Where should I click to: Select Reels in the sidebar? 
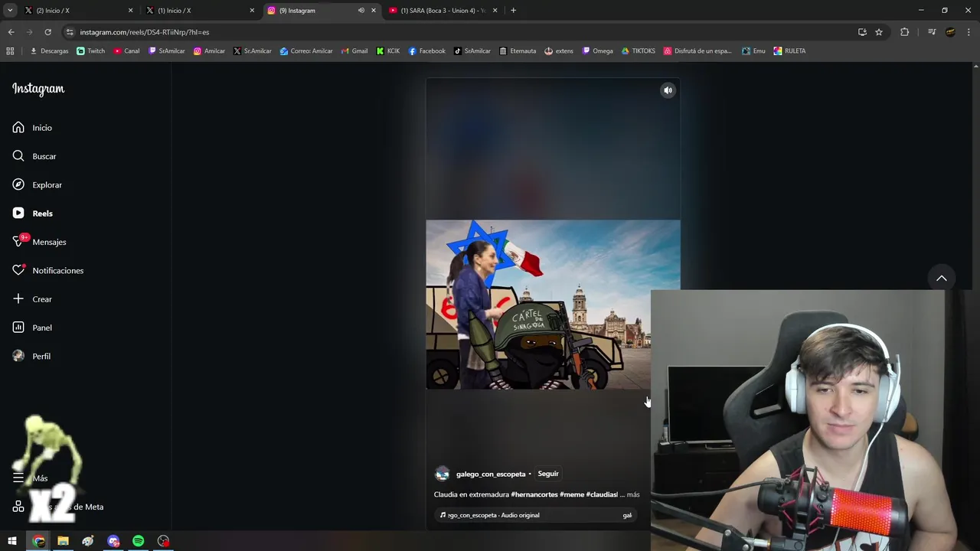tap(32, 214)
